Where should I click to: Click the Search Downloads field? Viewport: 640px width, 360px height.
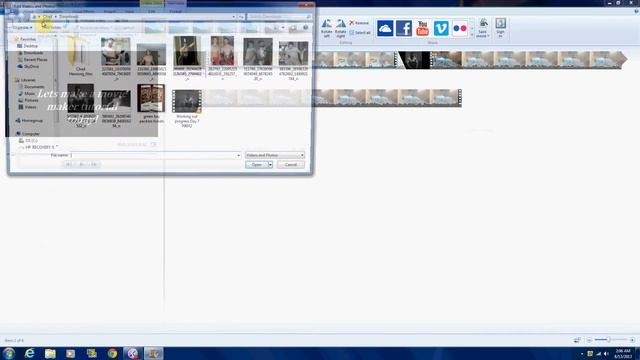point(279,17)
